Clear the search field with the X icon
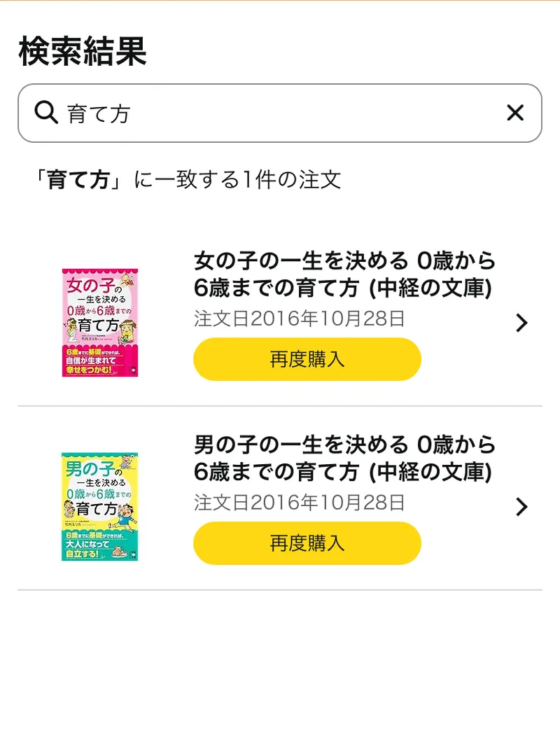 (x=515, y=112)
